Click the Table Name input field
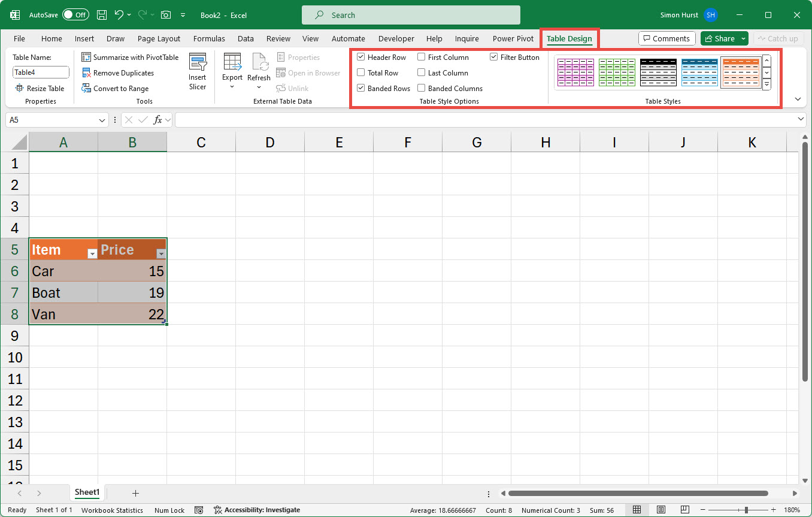This screenshot has height=517, width=812. 41,72
